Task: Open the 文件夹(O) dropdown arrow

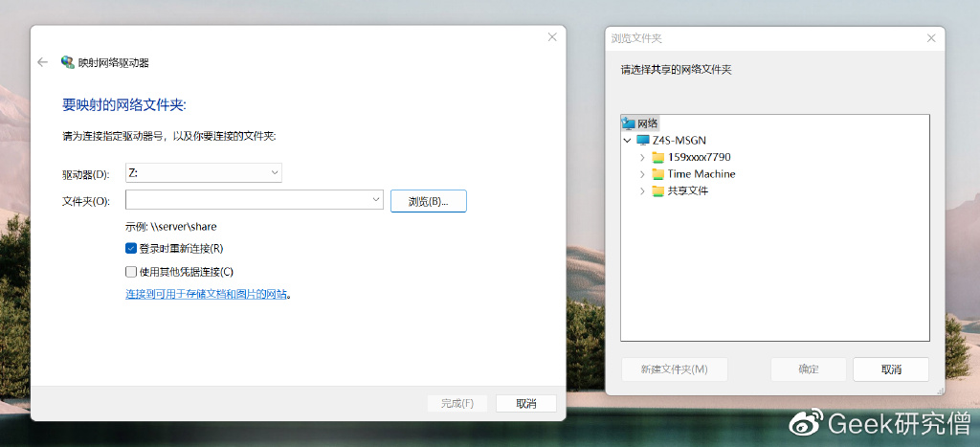Action: [375, 199]
